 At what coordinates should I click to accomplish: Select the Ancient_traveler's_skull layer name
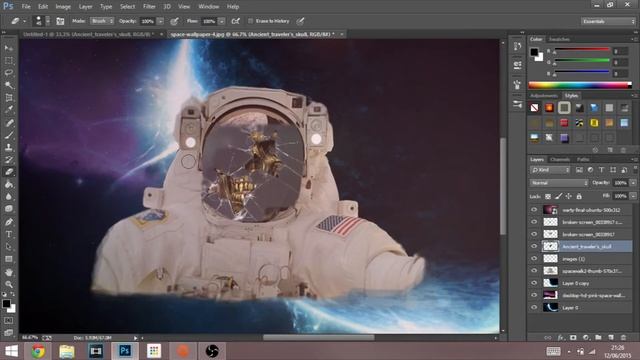coord(587,246)
